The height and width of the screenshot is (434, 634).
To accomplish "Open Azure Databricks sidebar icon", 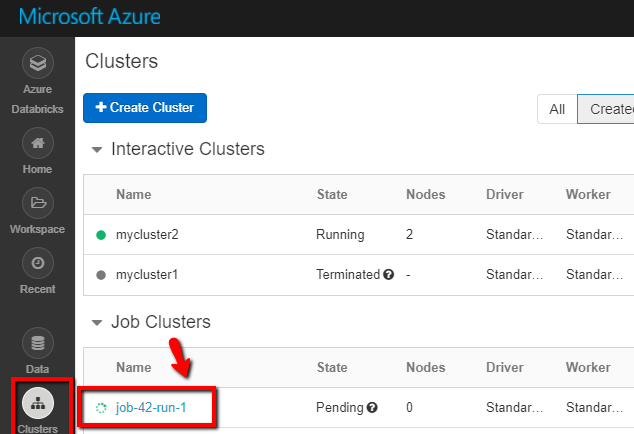I will pyautogui.click(x=37, y=65).
